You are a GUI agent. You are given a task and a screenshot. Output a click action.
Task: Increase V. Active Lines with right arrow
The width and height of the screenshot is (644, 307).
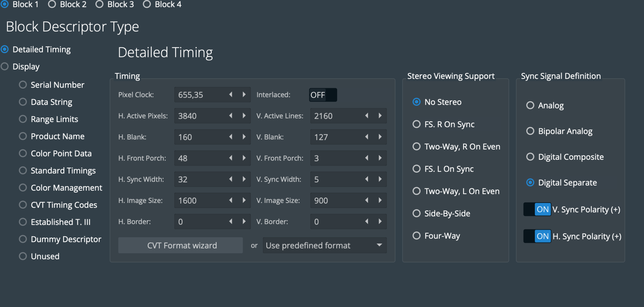(x=380, y=116)
